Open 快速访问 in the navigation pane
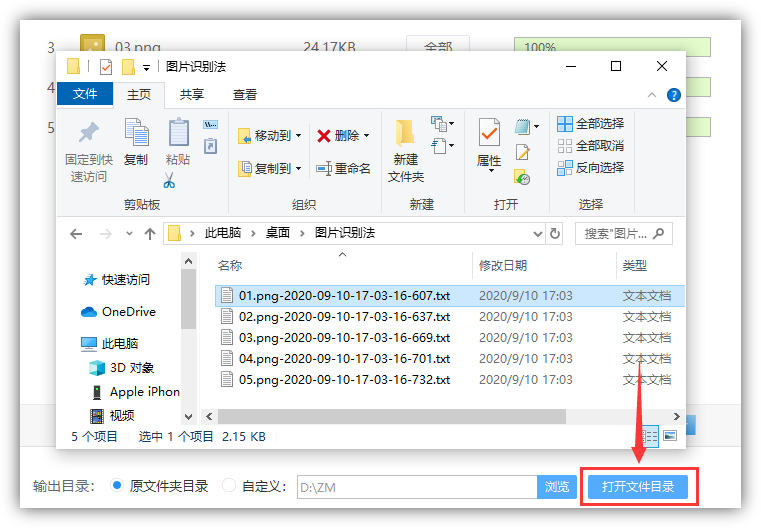 [116, 280]
